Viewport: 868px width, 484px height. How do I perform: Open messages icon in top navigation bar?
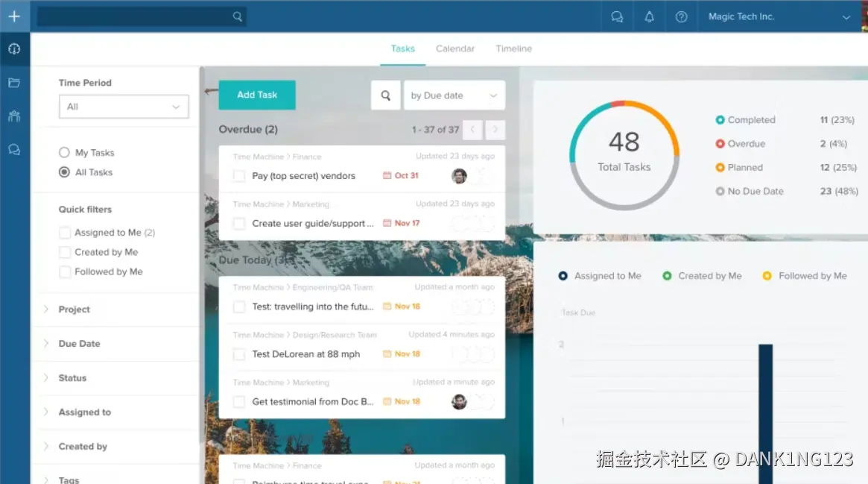tap(617, 16)
